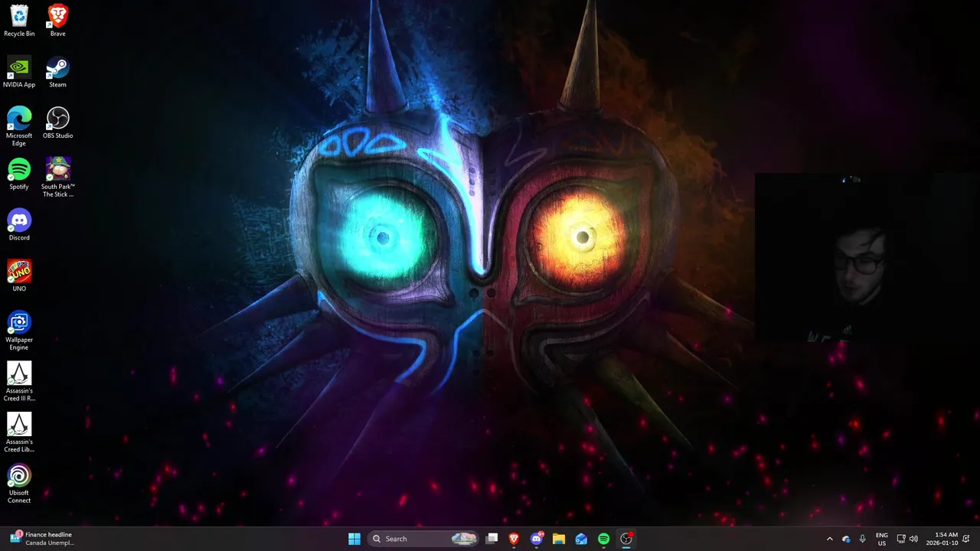This screenshot has height=551, width=980.
Task: Open the Recycle Bin desktop icon
Action: click(x=19, y=21)
